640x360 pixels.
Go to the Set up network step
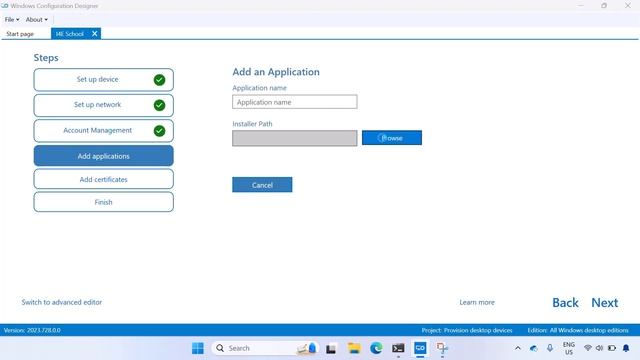(x=104, y=105)
